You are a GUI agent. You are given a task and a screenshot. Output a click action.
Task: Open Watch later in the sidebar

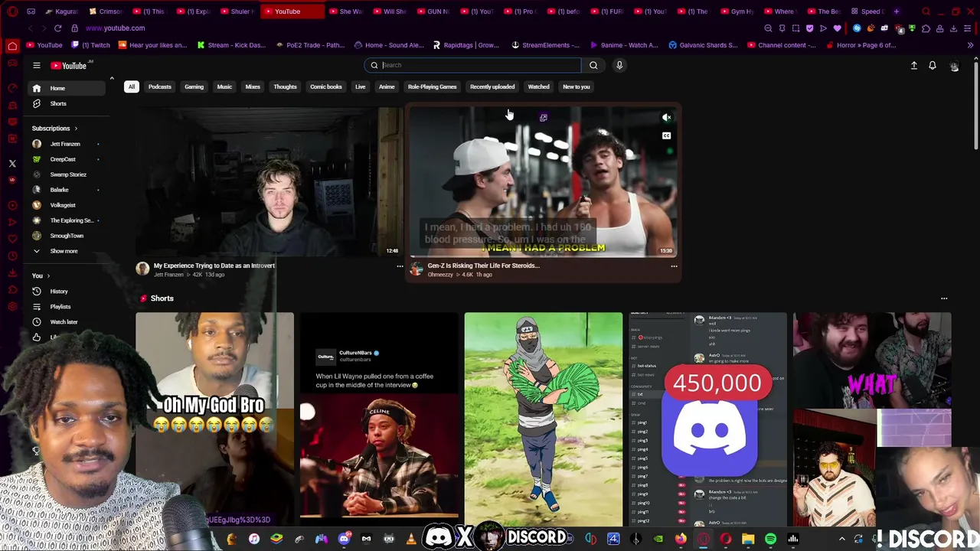click(x=68, y=322)
